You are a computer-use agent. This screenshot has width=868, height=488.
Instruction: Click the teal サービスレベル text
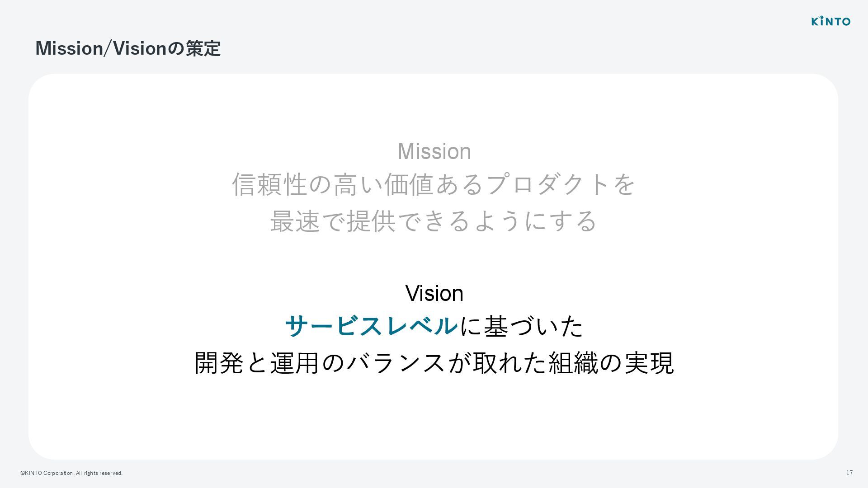tap(371, 326)
